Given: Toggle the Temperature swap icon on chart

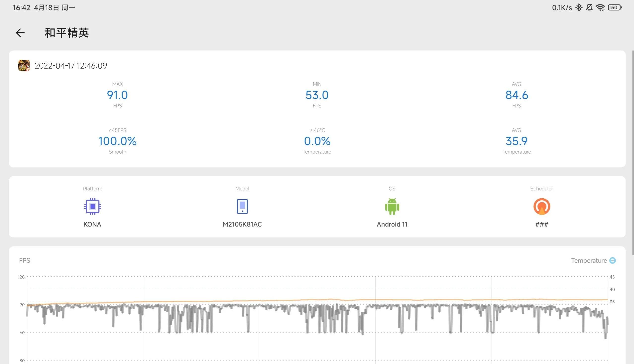Looking at the screenshot, I should pyautogui.click(x=612, y=260).
